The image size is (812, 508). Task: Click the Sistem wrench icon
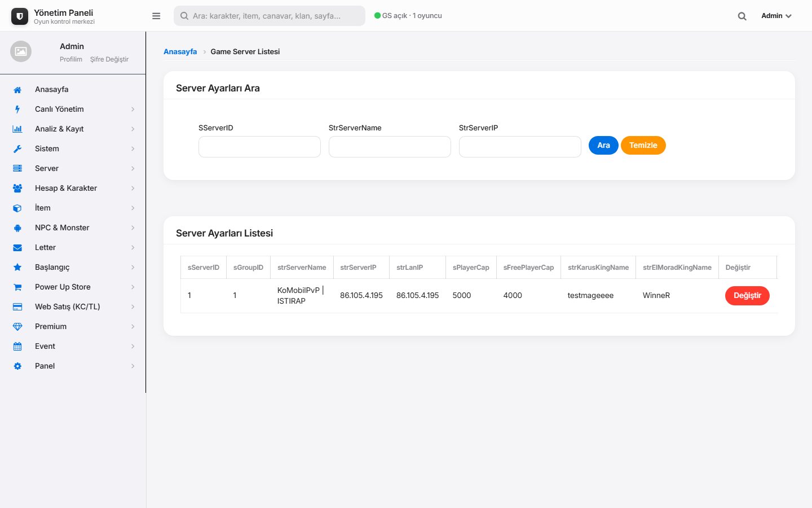point(17,149)
